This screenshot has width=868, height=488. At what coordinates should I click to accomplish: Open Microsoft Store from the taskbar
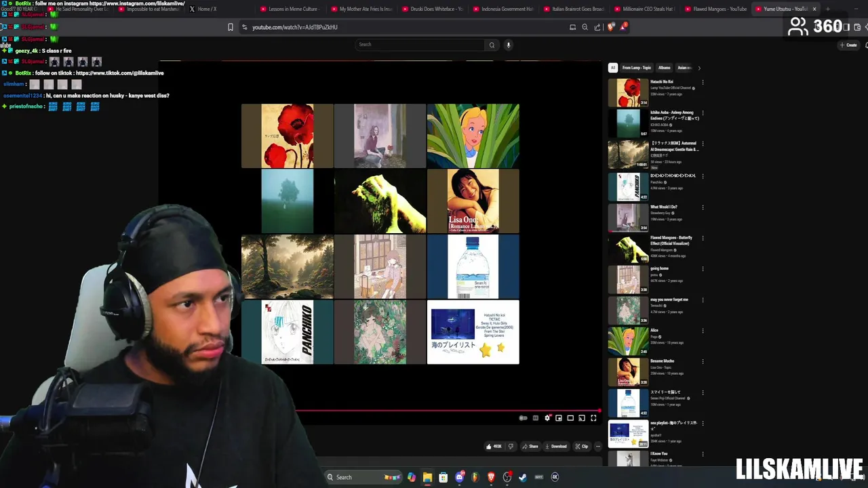click(x=443, y=477)
